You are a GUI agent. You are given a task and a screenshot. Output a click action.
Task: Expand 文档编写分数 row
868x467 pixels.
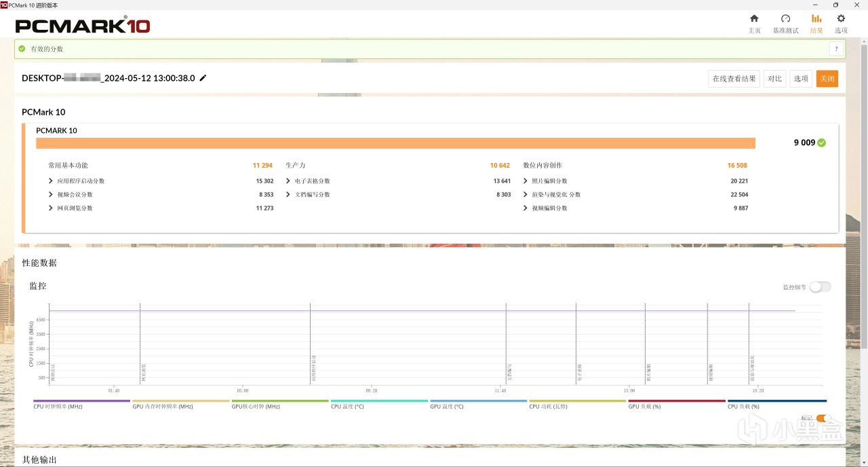coord(288,195)
